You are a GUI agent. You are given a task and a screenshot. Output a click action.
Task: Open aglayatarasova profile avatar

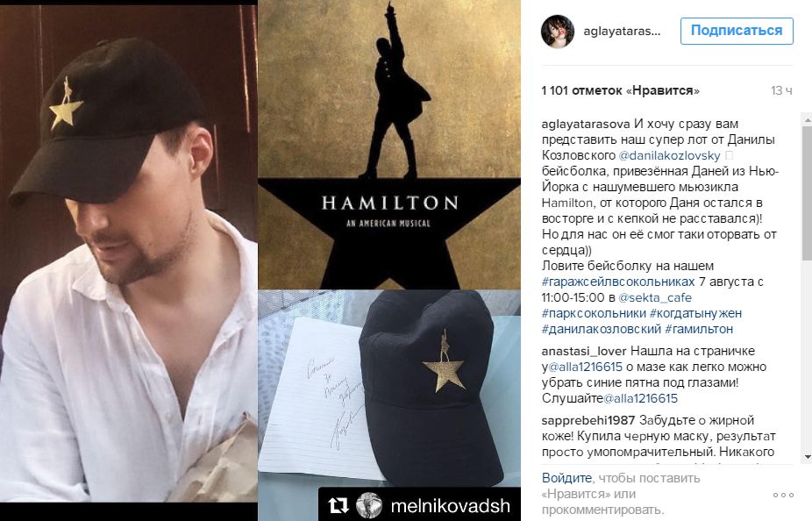coord(557,31)
